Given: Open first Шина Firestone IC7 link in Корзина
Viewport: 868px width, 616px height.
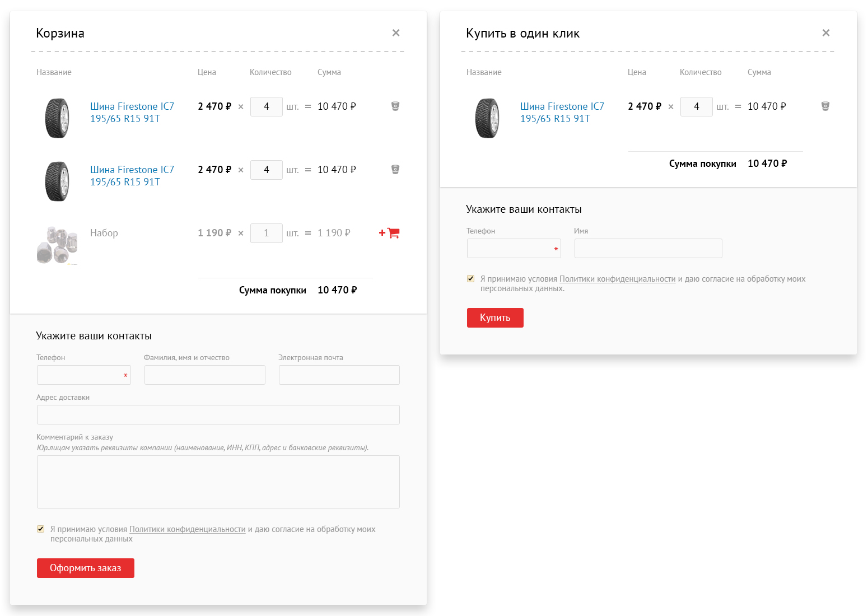Looking at the screenshot, I should (x=132, y=113).
